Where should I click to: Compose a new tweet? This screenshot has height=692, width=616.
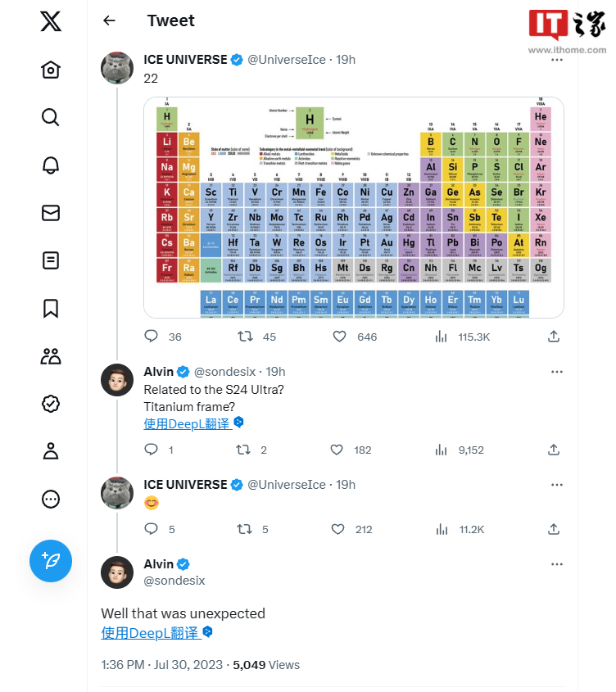click(x=50, y=561)
